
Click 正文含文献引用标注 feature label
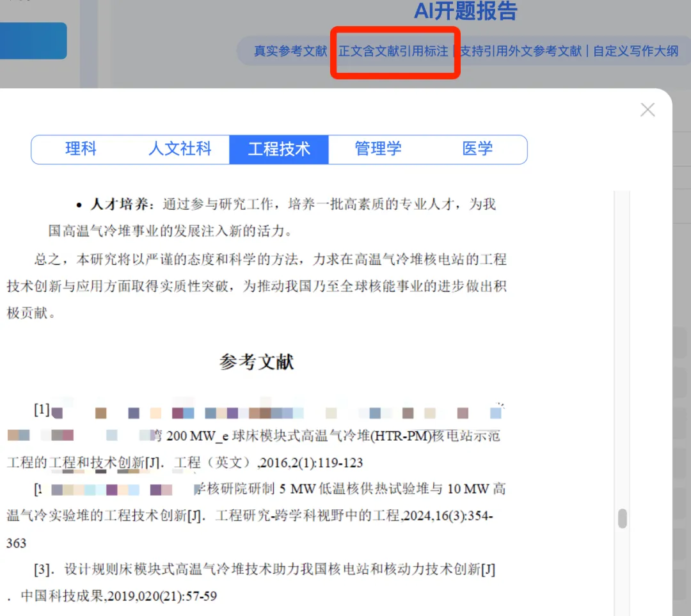pyautogui.click(x=393, y=51)
